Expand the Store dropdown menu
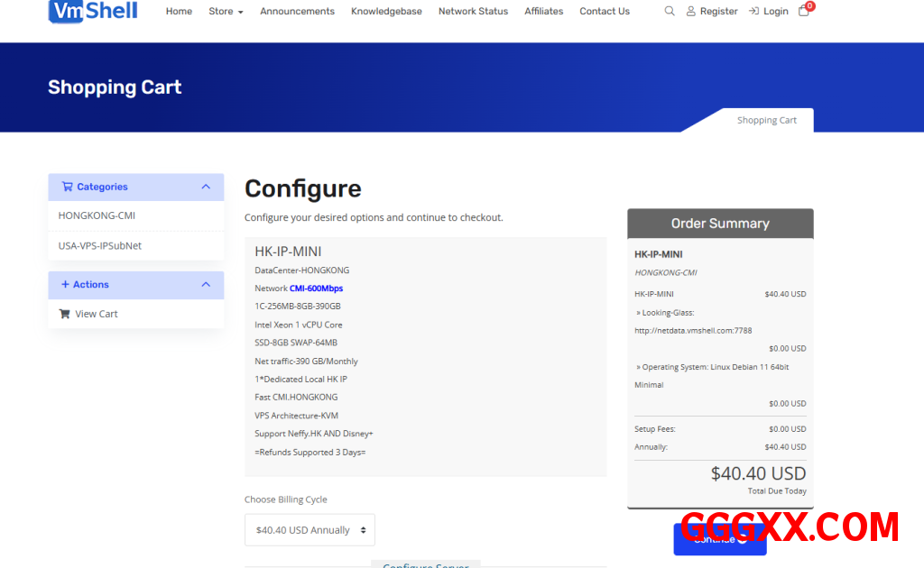This screenshot has width=924, height=568. pos(226,12)
